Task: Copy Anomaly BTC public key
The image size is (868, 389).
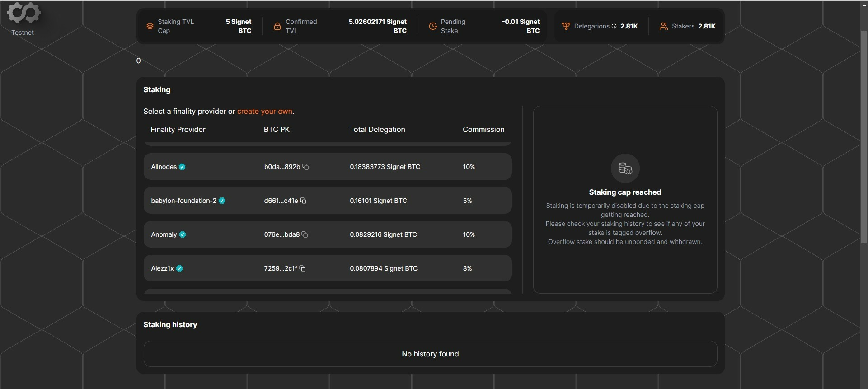Action: click(x=305, y=234)
